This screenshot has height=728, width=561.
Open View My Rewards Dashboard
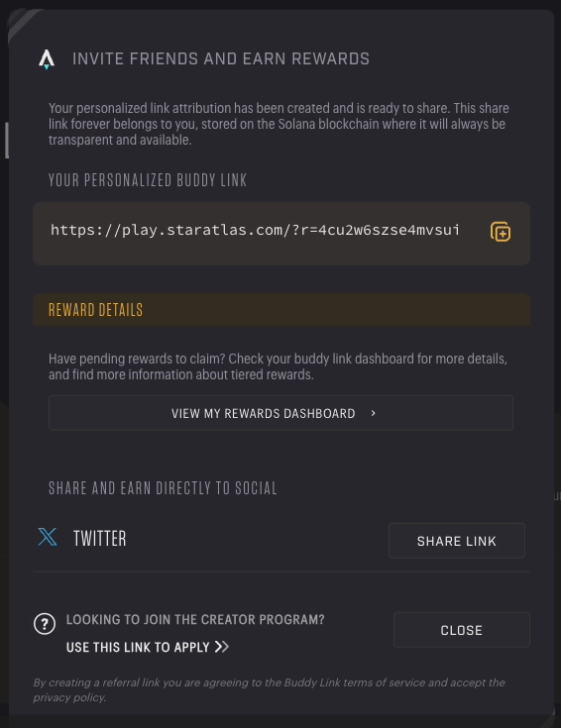(x=280, y=413)
